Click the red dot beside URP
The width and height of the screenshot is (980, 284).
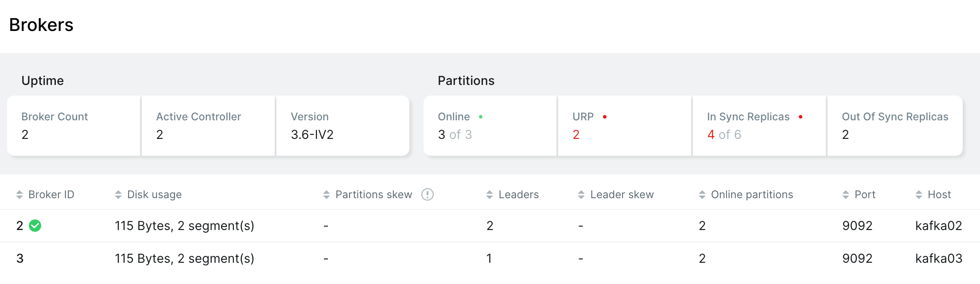point(605,117)
